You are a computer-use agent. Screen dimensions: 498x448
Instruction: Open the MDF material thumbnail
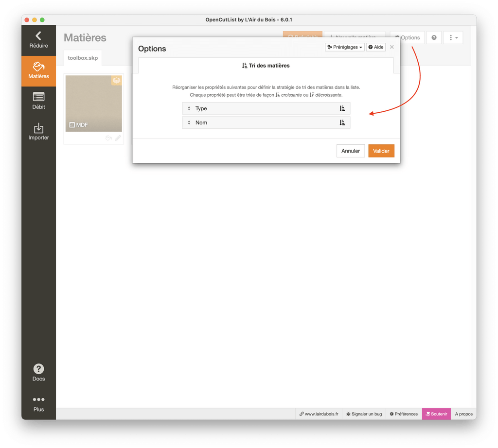[94, 103]
